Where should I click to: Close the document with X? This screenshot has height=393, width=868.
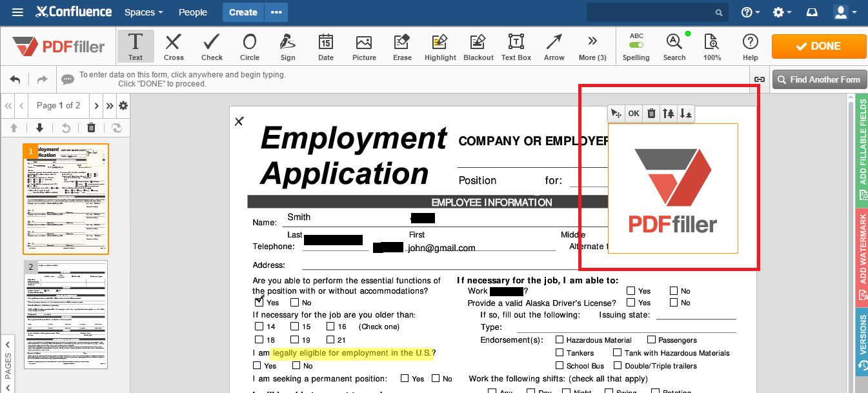[239, 121]
